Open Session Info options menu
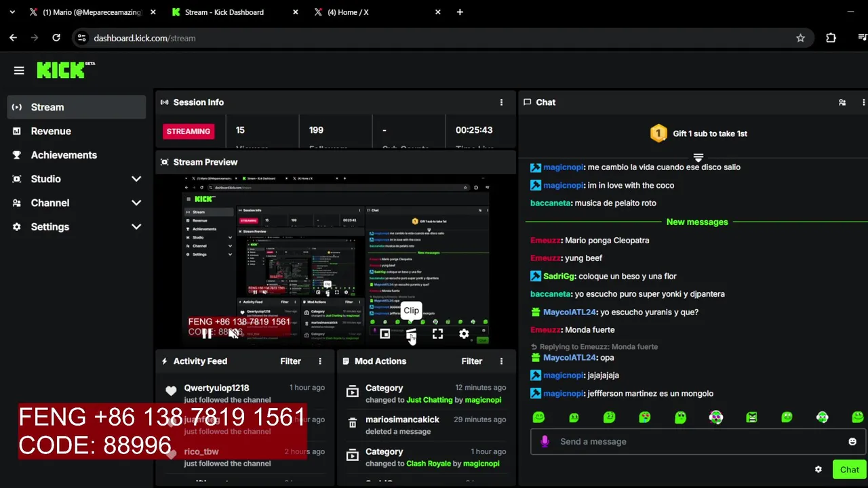 501,102
